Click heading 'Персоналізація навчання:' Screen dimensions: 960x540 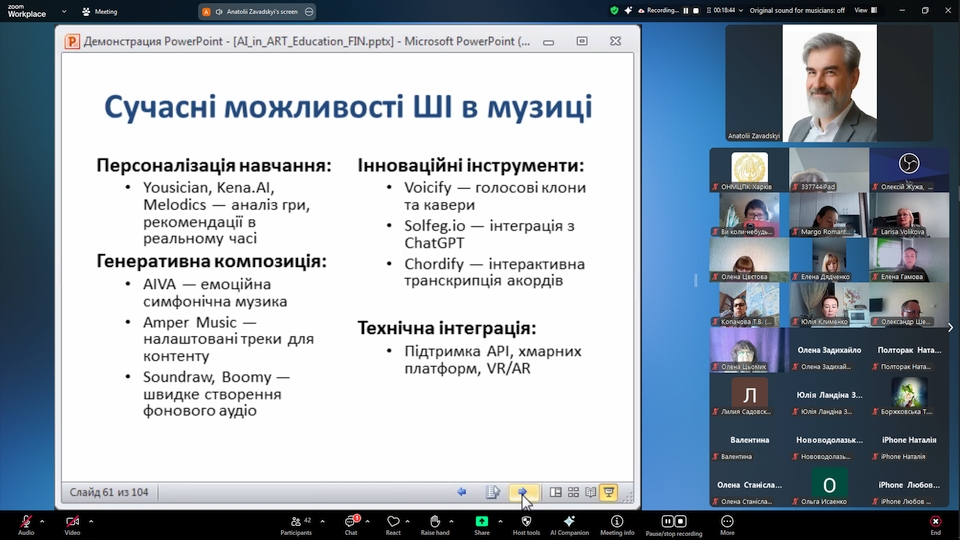(x=214, y=165)
